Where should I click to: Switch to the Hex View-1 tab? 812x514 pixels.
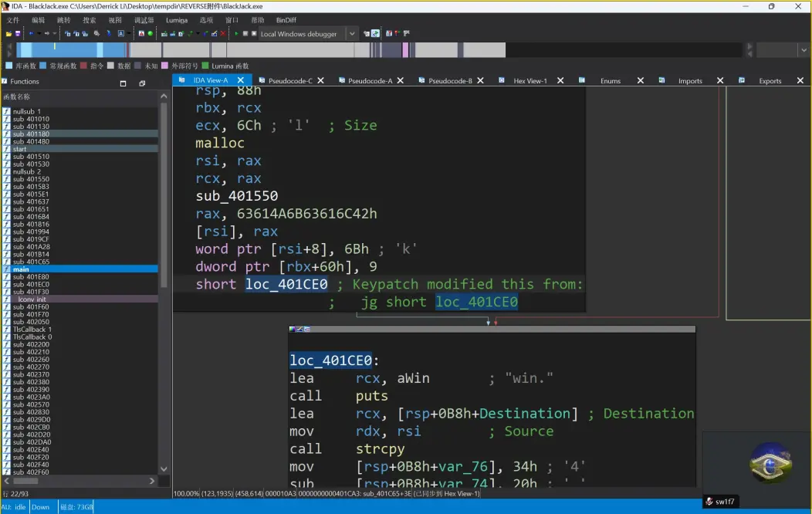click(530, 80)
